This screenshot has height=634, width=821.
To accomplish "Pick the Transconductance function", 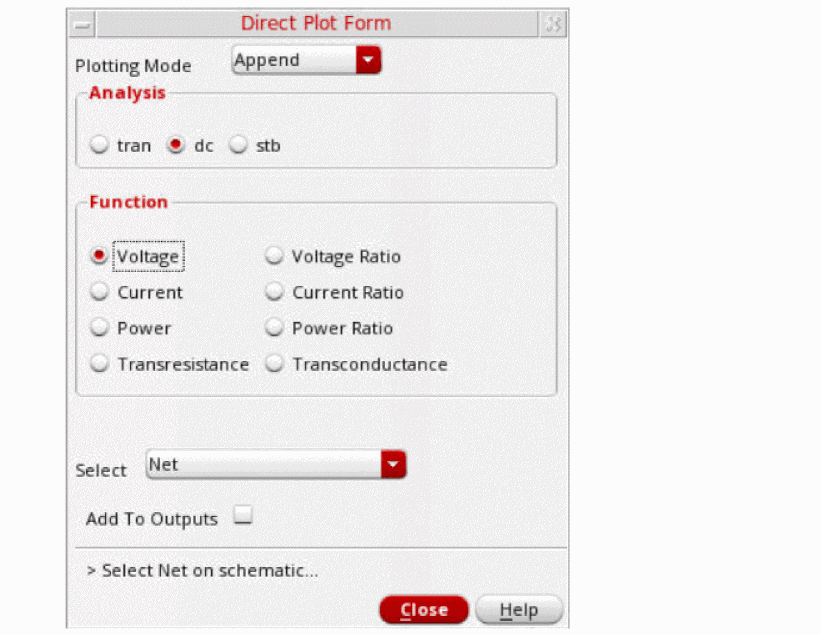I will pyautogui.click(x=274, y=364).
